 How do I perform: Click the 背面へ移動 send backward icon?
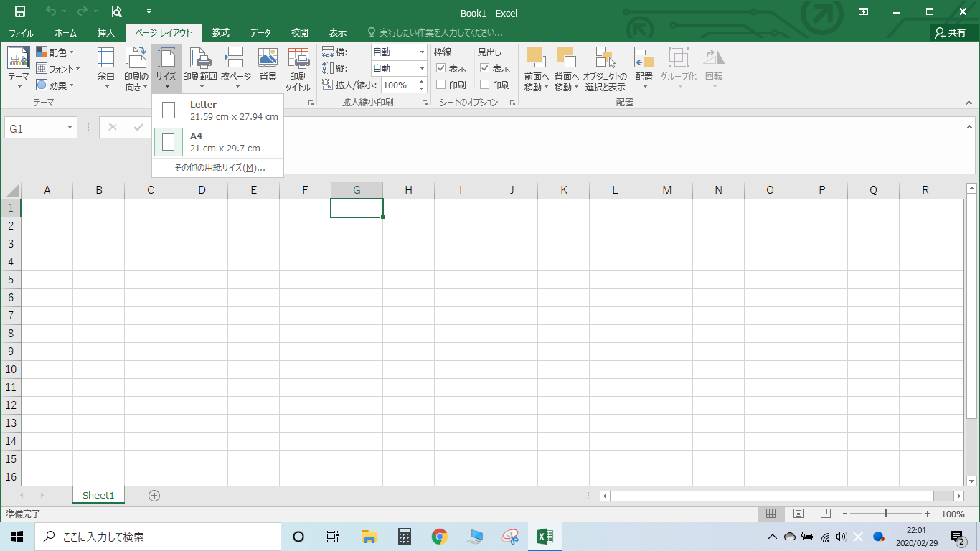566,57
